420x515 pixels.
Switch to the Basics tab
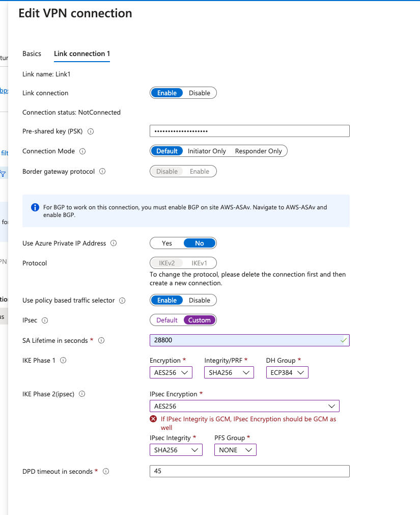pyautogui.click(x=32, y=54)
